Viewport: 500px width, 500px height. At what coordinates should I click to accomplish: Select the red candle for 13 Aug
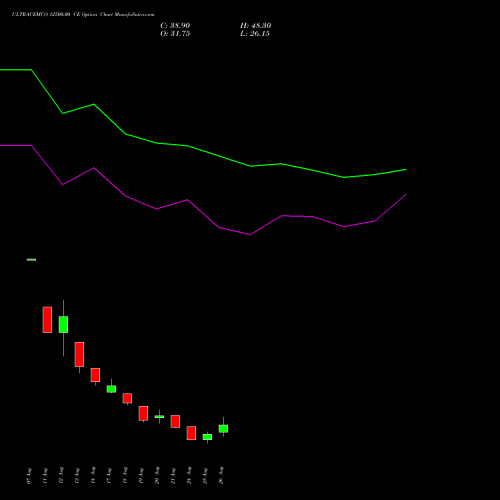tap(79, 354)
